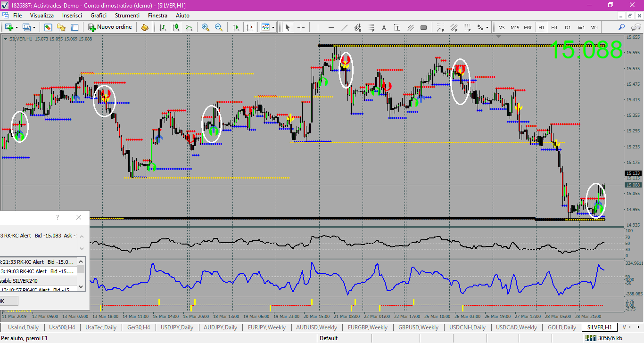This screenshot has height=343, width=644.
Task: Toggle the Terminal window icon
Action: point(74,27)
